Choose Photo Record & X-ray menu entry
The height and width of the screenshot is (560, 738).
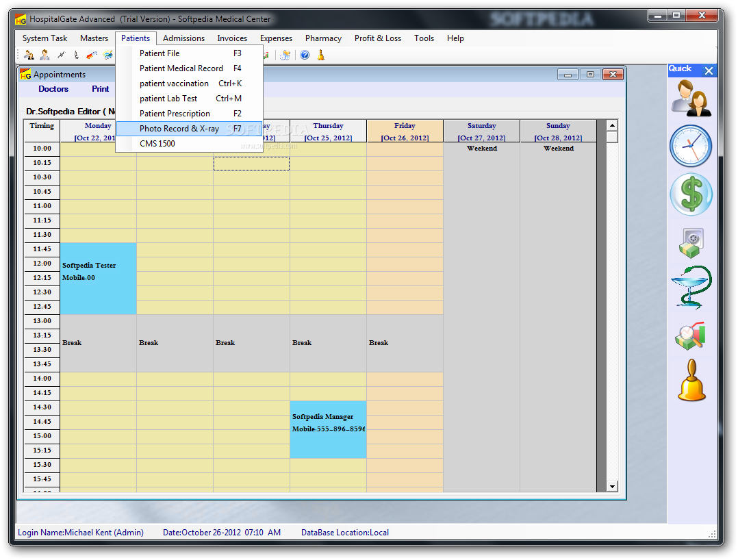pyautogui.click(x=189, y=129)
